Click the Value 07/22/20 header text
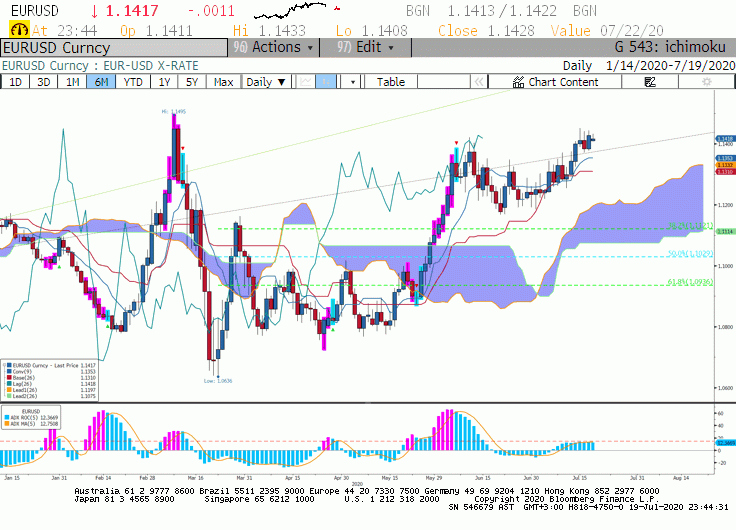The width and height of the screenshot is (736, 530). [607, 31]
